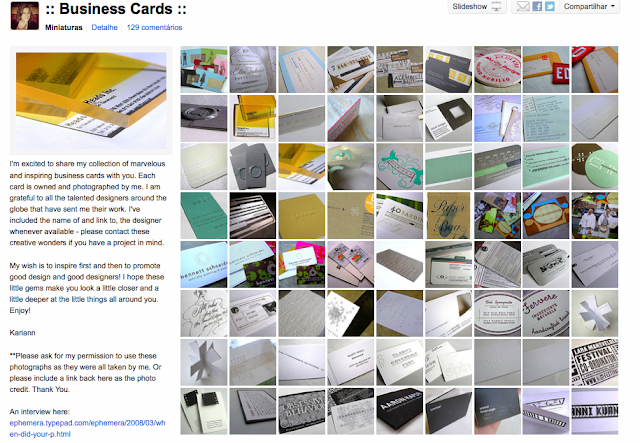Switch to Detalhe view
This screenshot has height=443, width=640.
point(104,27)
